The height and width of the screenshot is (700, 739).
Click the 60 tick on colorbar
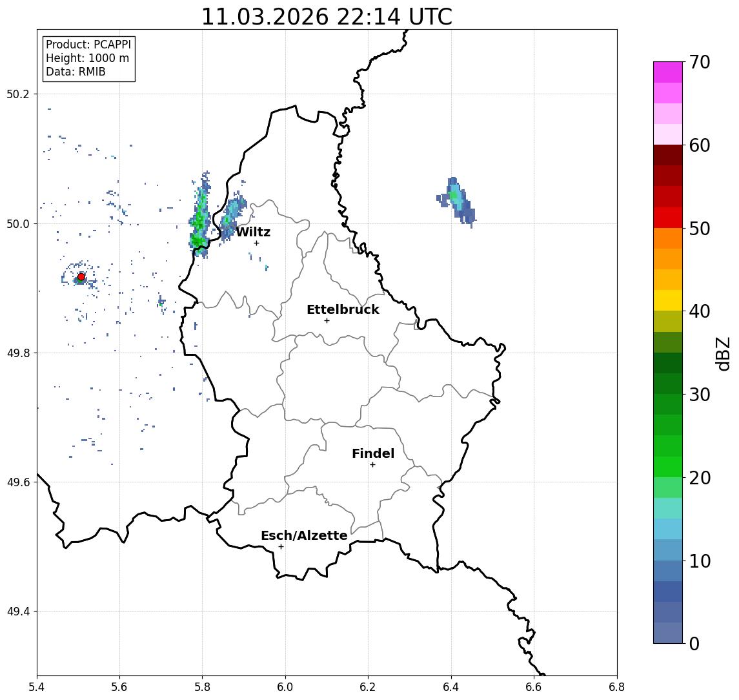(700, 146)
